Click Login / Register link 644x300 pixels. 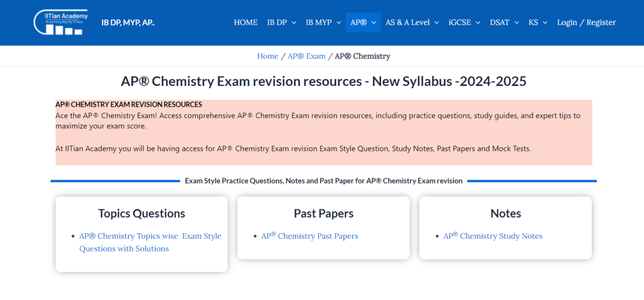[x=587, y=22]
